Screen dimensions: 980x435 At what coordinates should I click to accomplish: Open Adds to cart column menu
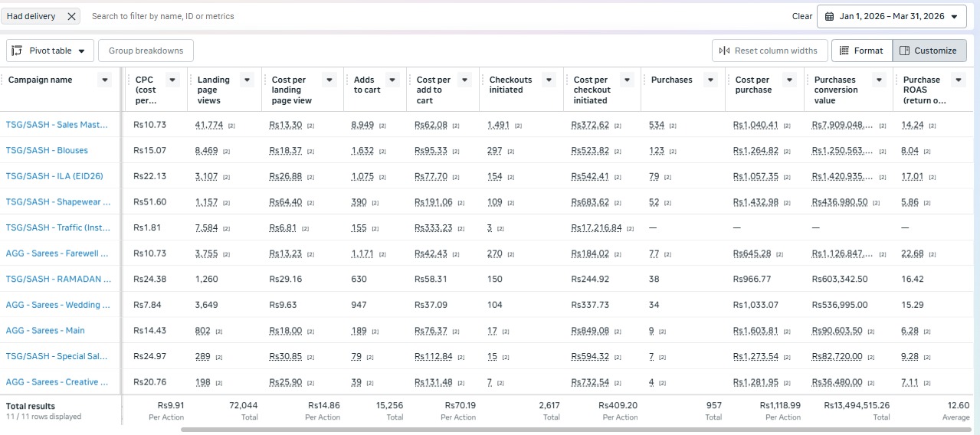click(x=392, y=80)
